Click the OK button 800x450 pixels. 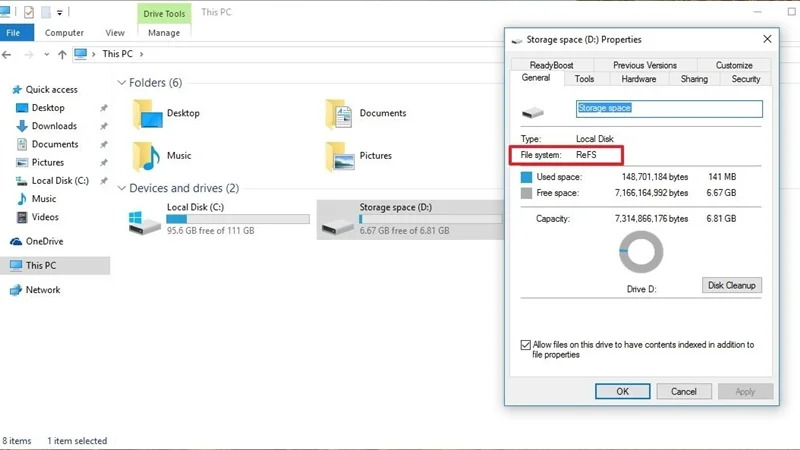(622, 391)
